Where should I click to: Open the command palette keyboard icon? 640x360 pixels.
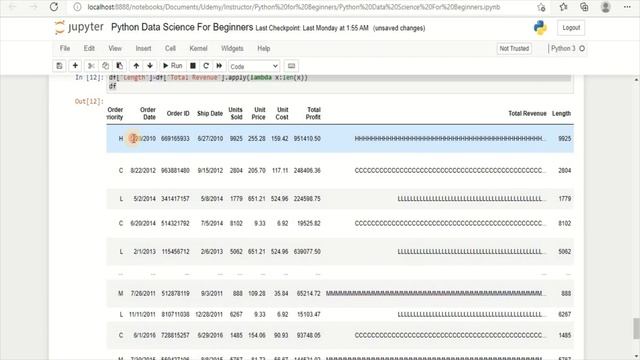click(x=291, y=66)
